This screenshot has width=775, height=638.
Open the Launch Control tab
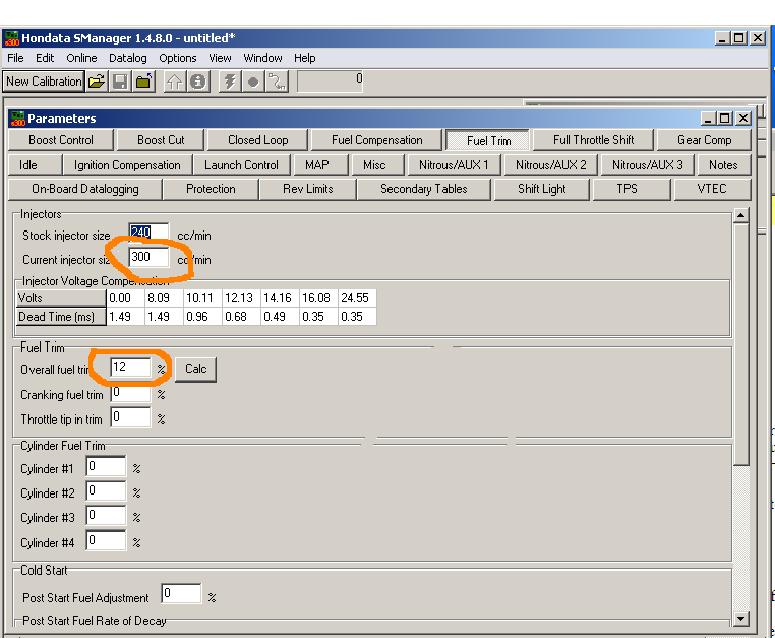pos(241,165)
